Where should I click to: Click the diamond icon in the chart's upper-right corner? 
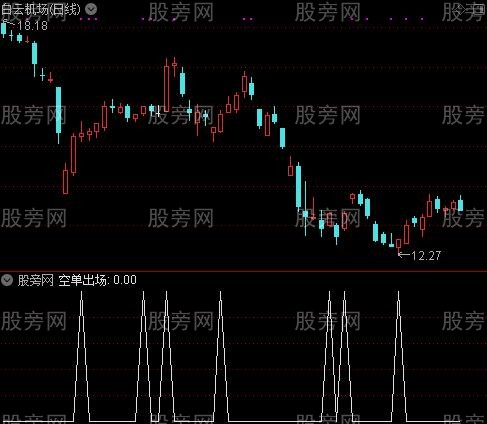460,9
